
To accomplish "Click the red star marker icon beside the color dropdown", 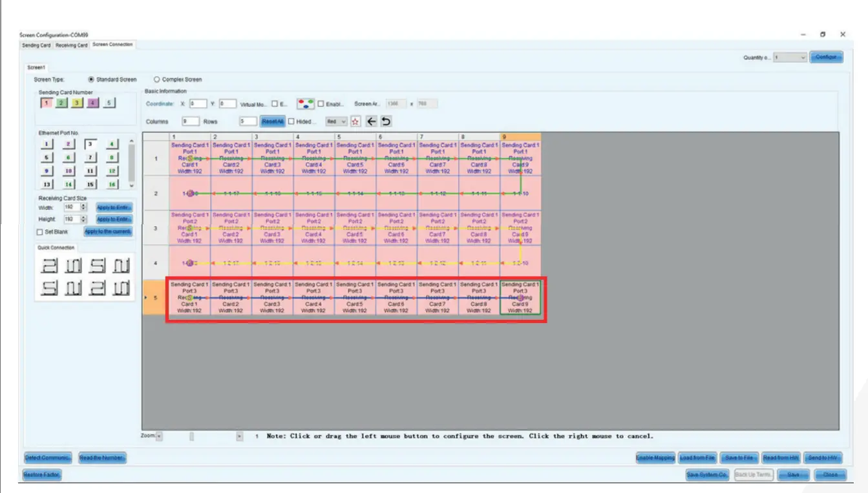I will coord(355,121).
